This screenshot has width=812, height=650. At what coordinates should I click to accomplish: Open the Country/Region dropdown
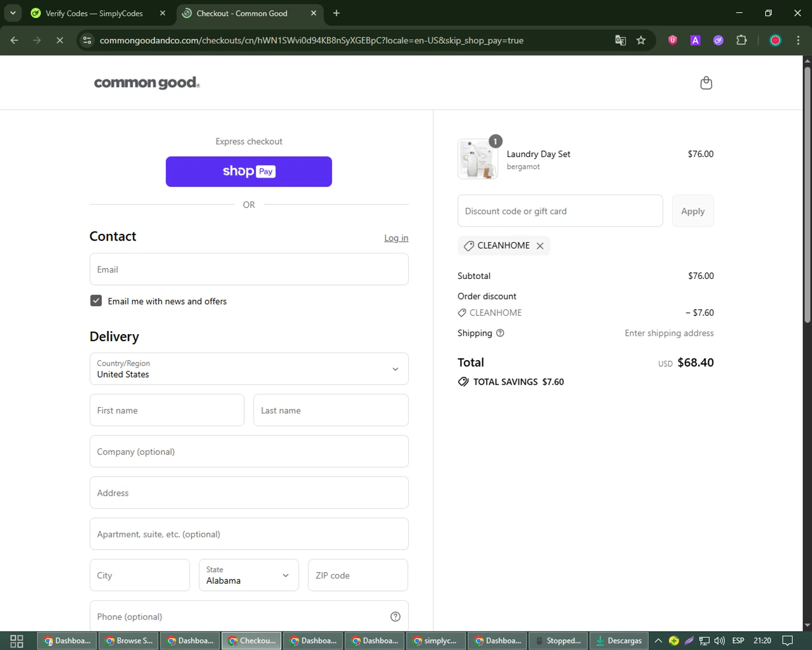(249, 369)
